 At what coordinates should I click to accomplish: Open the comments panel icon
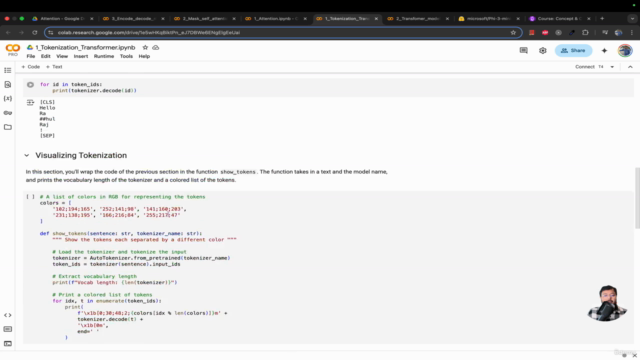pyautogui.click(x=523, y=51)
